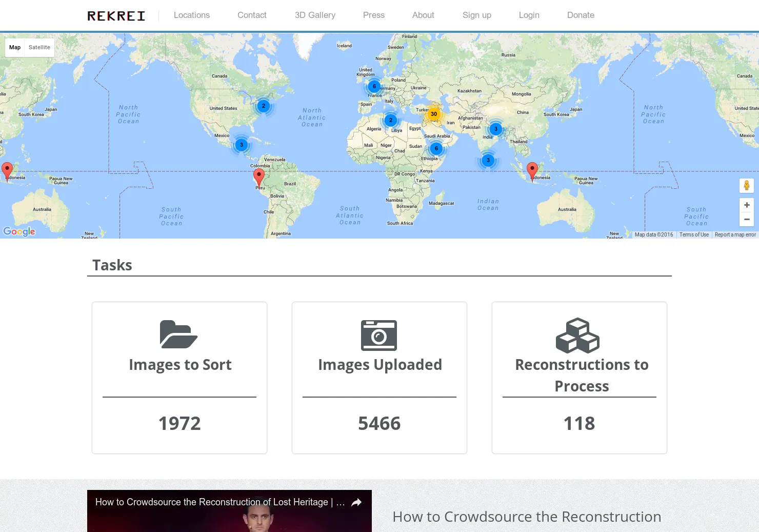Screen dimensions: 759x532
Task: Click the Tasks heading
Action: [x=112, y=265]
